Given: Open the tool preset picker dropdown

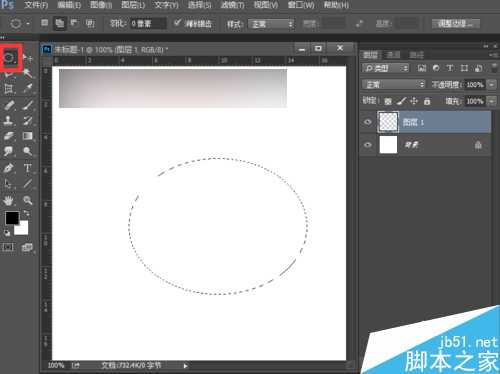Looking at the screenshot, I should (28, 23).
